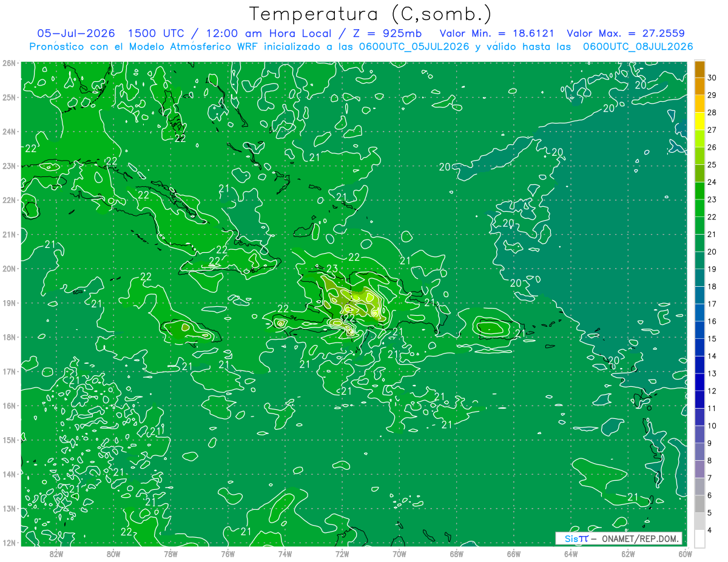
Task: Click the yellow swatch between 27 and 28
Action: point(699,121)
